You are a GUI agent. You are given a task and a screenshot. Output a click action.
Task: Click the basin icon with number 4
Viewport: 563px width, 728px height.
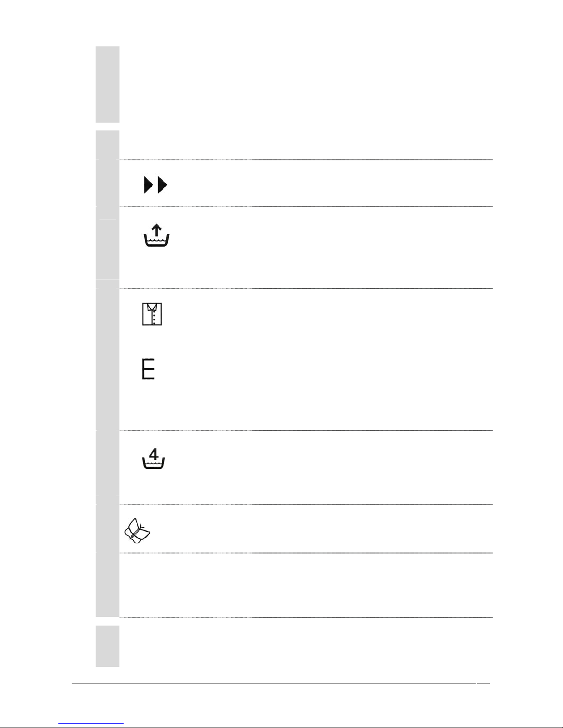pos(154,459)
